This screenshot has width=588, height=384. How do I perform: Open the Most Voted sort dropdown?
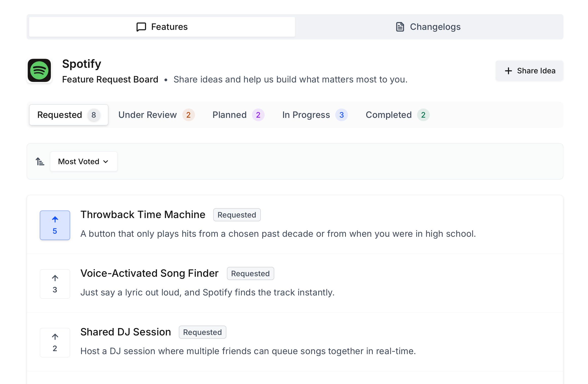click(x=84, y=161)
